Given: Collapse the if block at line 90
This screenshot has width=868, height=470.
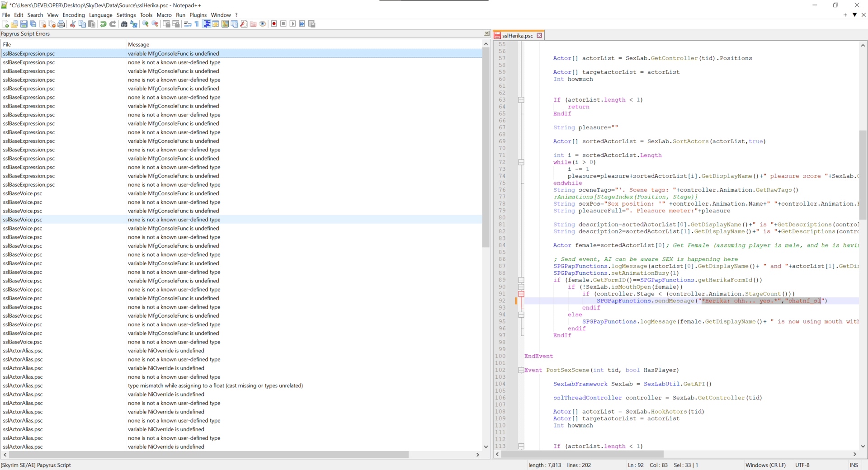Looking at the screenshot, I should coord(521,287).
